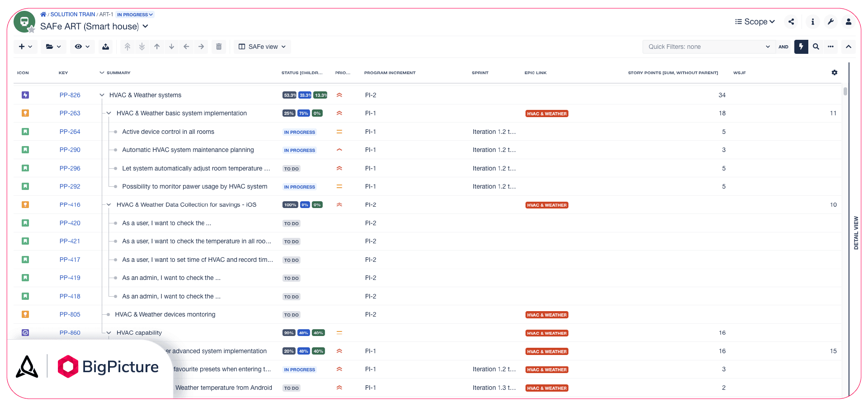Click the status progress bar for PP-860
868x407 pixels.
pyautogui.click(x=304, y=333)
